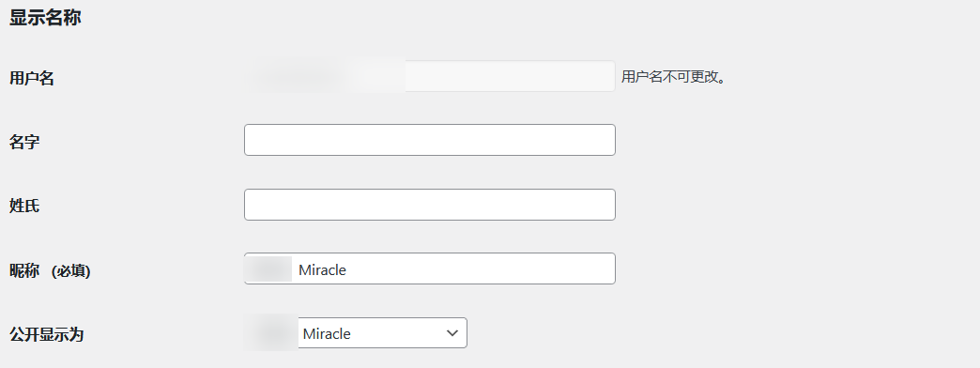Focus the 名字 first name input field
The width and height of the screenshot is (980, 368).
[429, 140]
